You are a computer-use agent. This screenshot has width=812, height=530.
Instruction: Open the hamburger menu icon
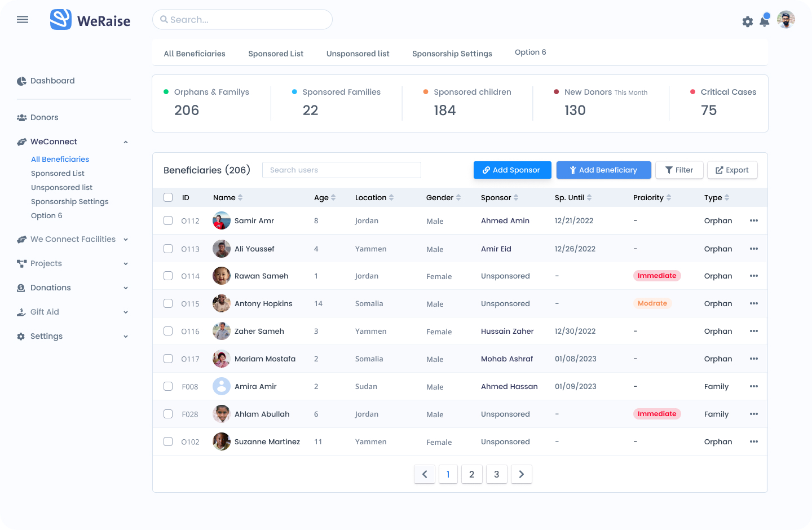tap(23, 20)
